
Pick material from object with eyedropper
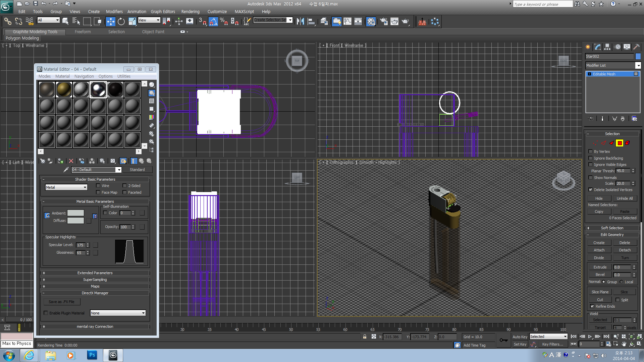66,170
